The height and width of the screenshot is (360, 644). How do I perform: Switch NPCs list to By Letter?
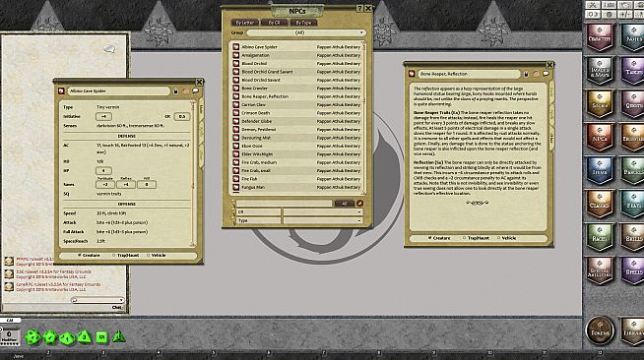[x=245, y=23]
